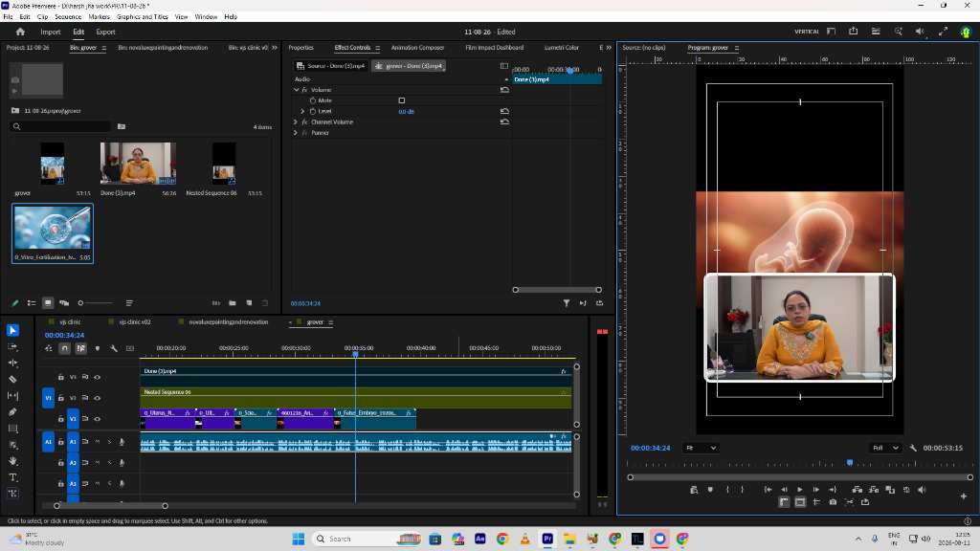Screen dimensions: 980x551
Task: Open the Fit zoom level dropdown
Action: [x=701, y=448]
